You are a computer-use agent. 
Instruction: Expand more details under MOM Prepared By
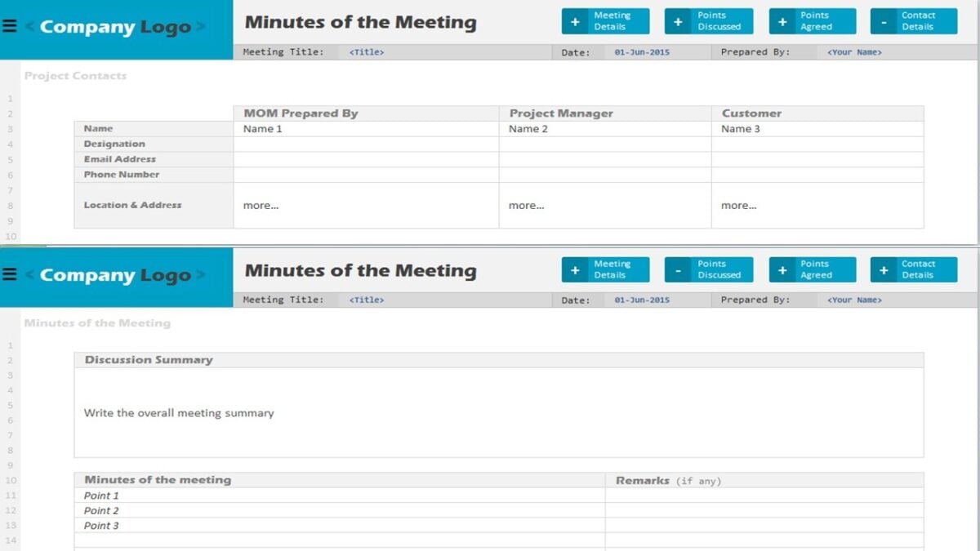[x=261, y=205]
